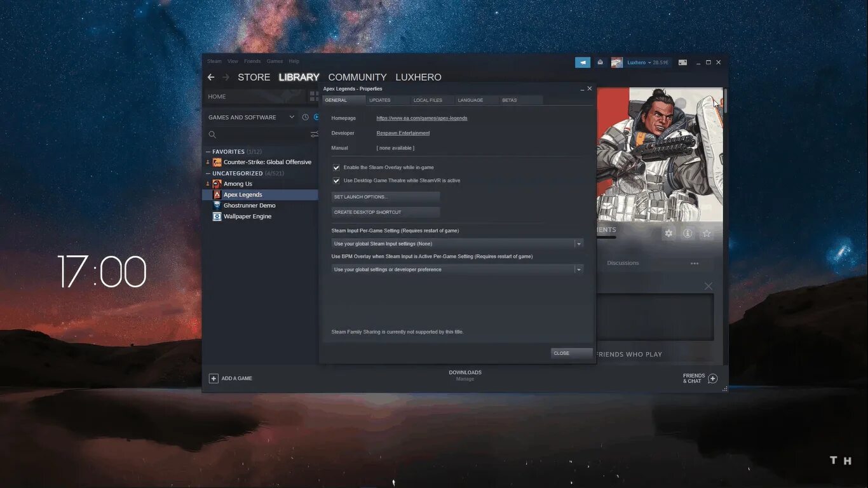Screen dimensions: 868x488
Task: Click the Ghostrunner Demo game icon
Action: pyautogui.click(x=217, y=205)
